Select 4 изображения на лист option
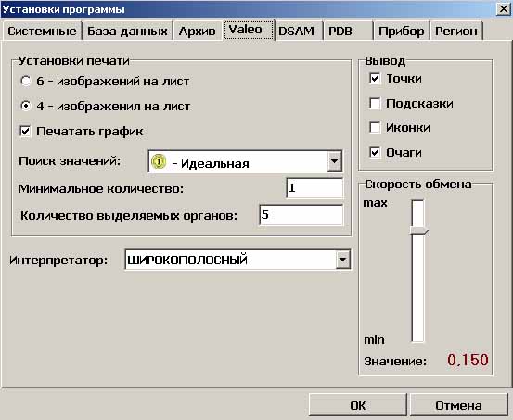The width and height of the screenshot is (513, 420). click(26, 106)
